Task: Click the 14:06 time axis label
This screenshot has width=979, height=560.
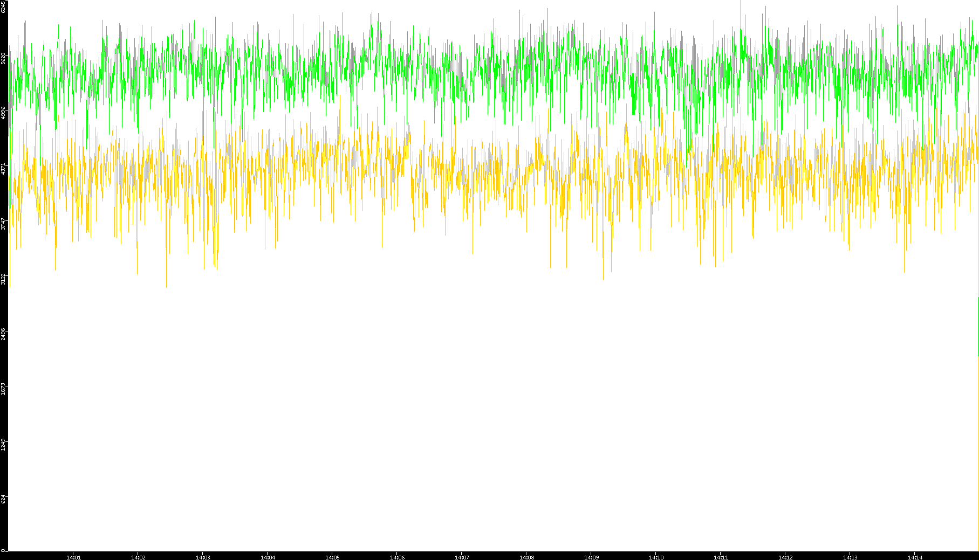Action: tap(397, 557)
